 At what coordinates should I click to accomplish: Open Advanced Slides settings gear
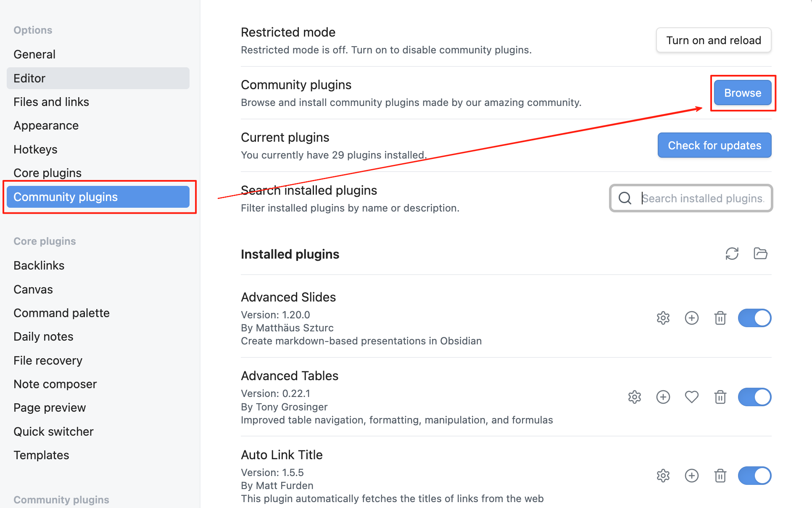point(663,318)
